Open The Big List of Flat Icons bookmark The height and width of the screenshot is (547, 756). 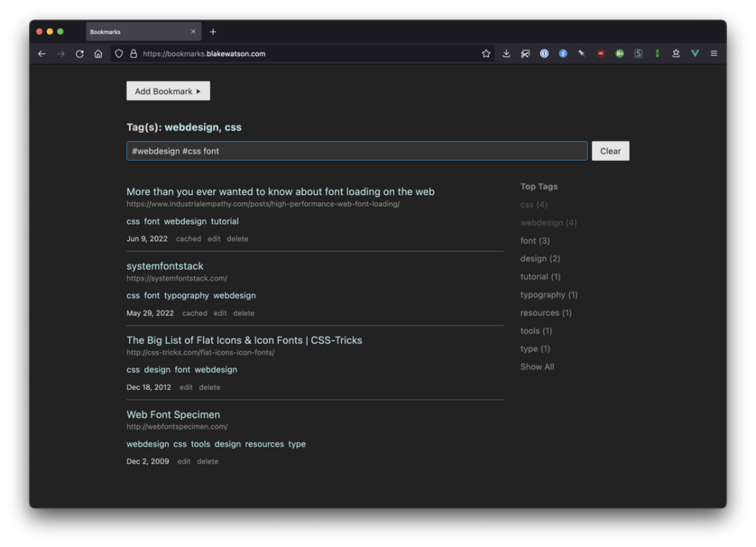click(x=244, y=340)
